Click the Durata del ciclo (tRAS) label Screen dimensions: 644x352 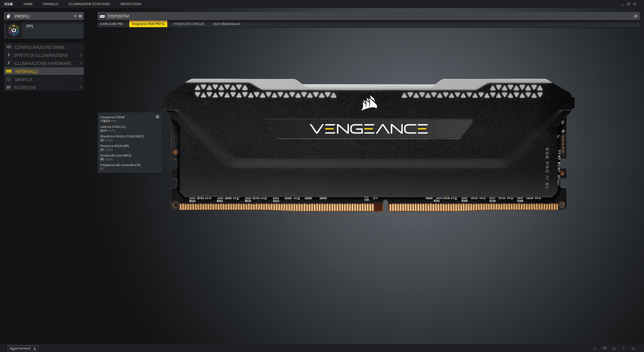coord(115,155)
